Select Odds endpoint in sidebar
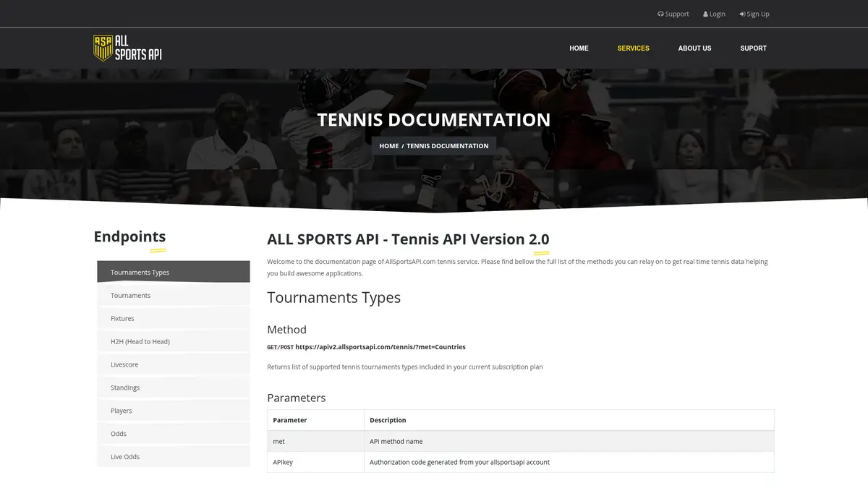 (174, 434)
